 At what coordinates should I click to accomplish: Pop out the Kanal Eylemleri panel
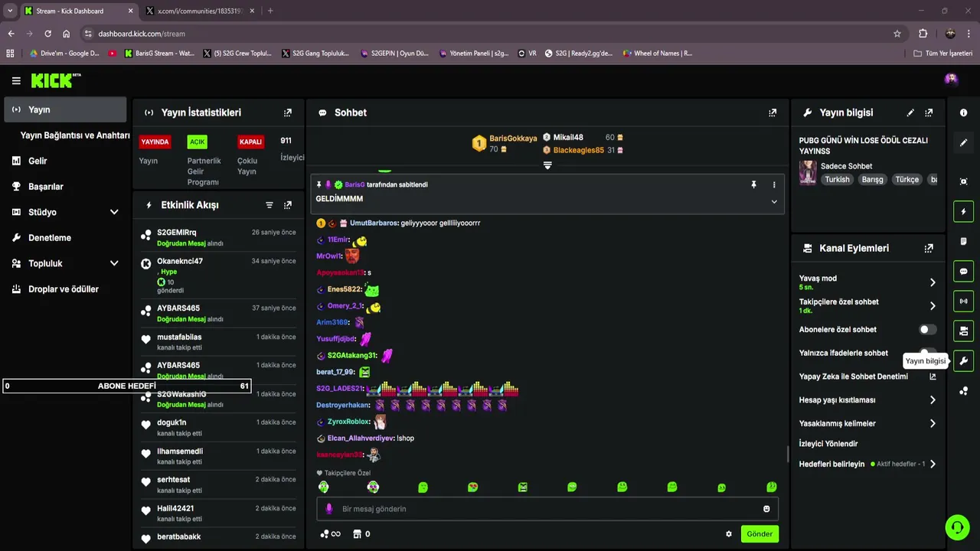click(x=929, y=249)
